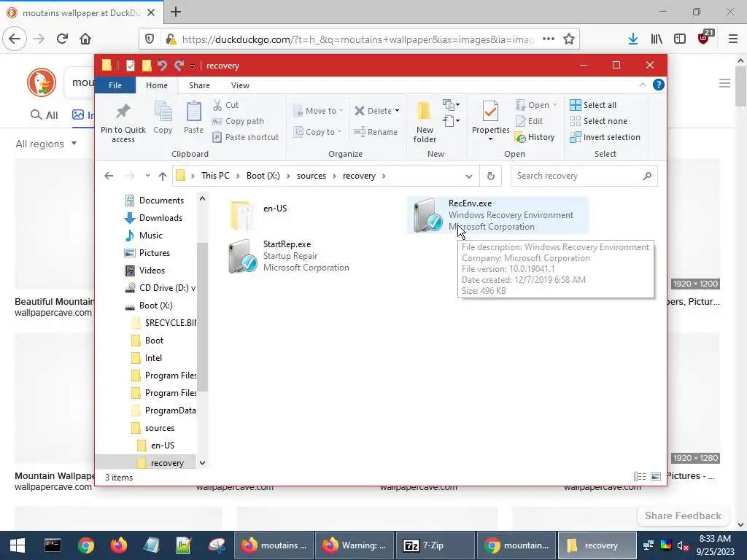Image resolution: width=747 pixels, height=560 pixels.
Task: Click Invert selection
Action: tap(605, 137)
